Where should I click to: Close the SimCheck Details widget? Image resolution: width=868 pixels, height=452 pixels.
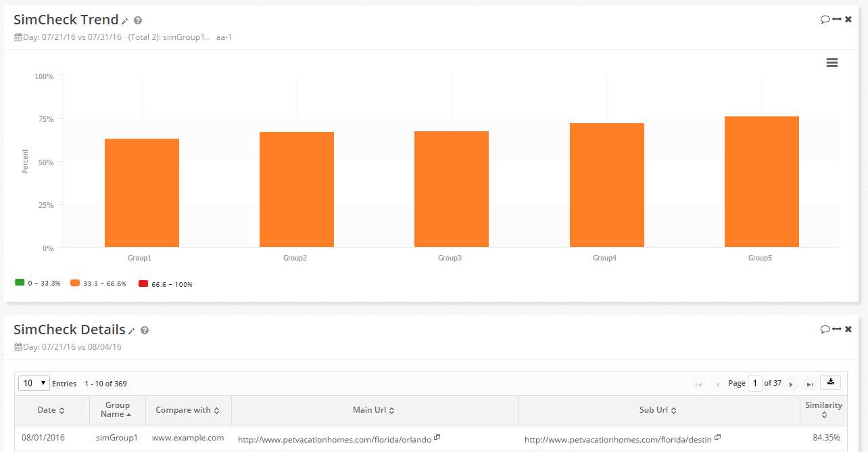(848, 329)
